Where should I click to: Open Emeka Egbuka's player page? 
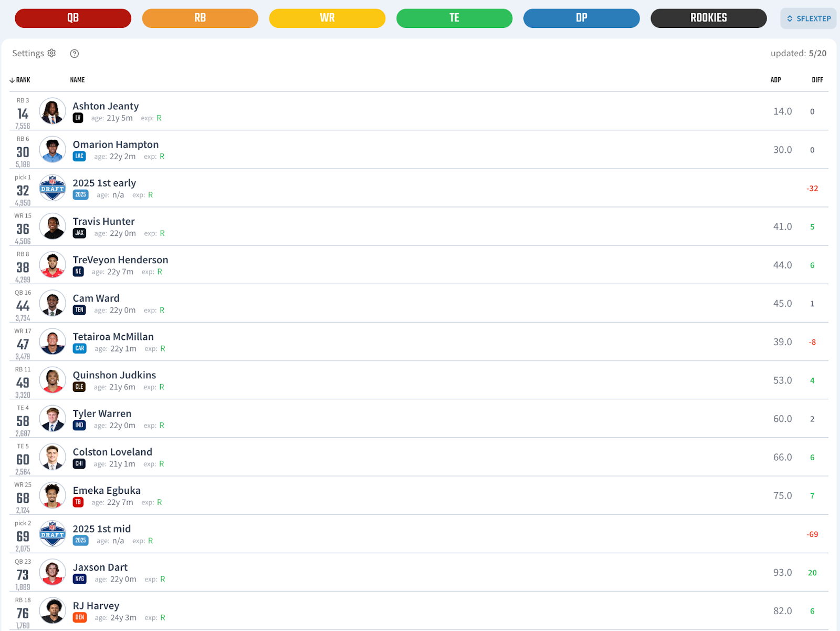107,490
